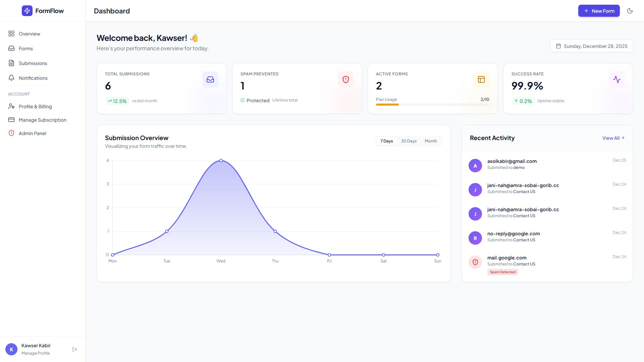The image size is (644, 362).
Task: Switch chart range to Month
Action: (x=431, y=141)
